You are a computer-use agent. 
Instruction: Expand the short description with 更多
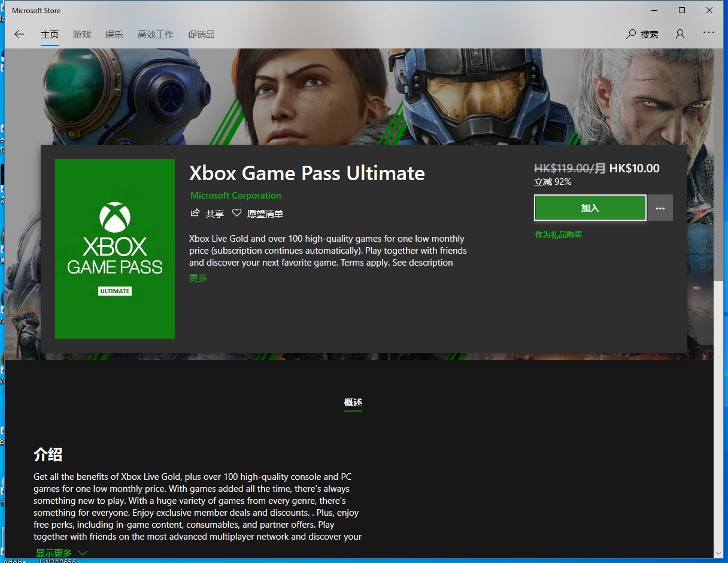click(x=198, y=278)
